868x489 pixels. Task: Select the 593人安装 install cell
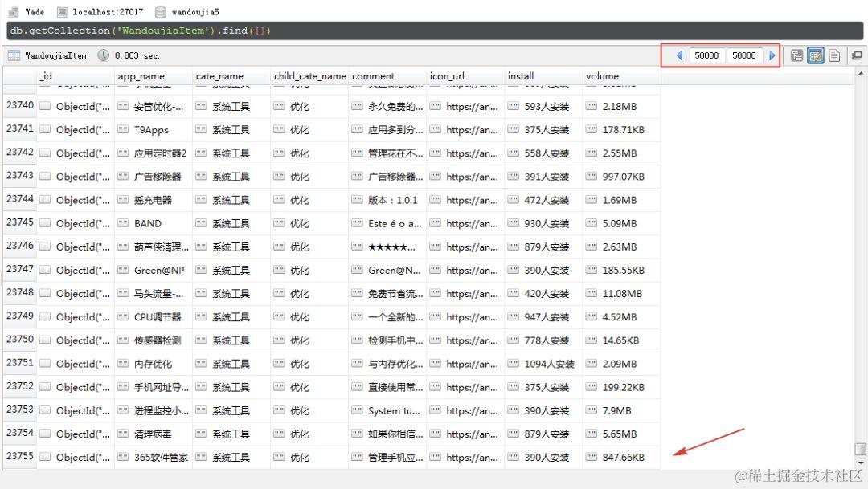[543, 106]
